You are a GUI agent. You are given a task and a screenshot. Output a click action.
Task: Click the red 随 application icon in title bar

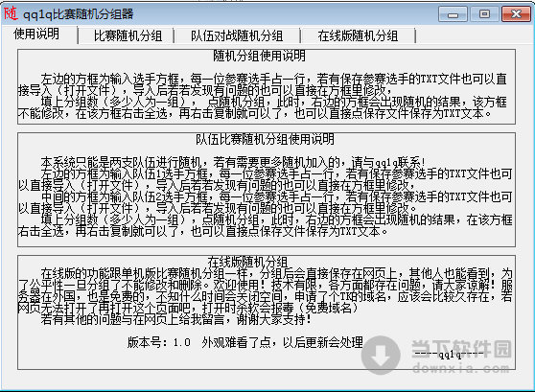click(11, 13)
